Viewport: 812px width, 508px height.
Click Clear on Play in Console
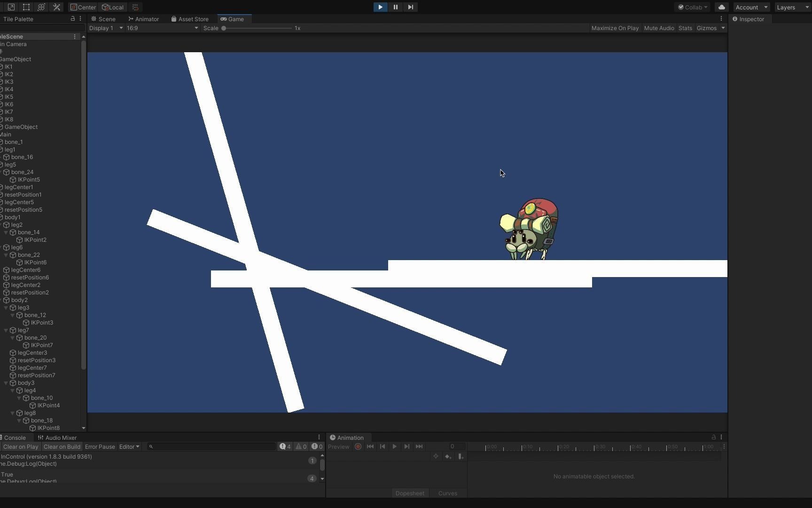pyautogui.click(x=21, y=446)
